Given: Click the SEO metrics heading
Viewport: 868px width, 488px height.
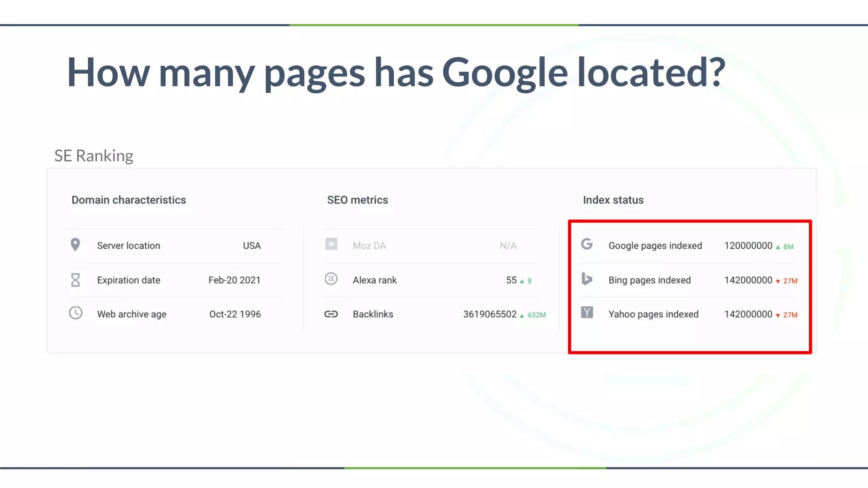Looking at the screenshot, I should pos(358,200).
